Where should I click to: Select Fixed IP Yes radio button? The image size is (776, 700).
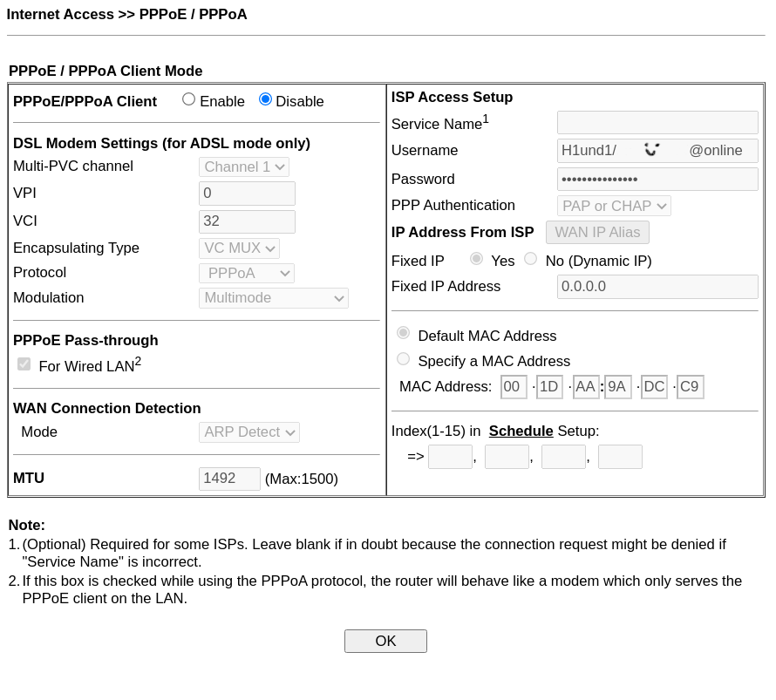477,259
